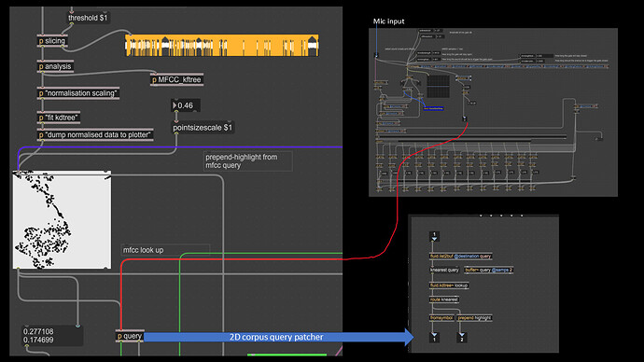Select the p slicing subpatcher object
The image size is (644, 362).
52,41
